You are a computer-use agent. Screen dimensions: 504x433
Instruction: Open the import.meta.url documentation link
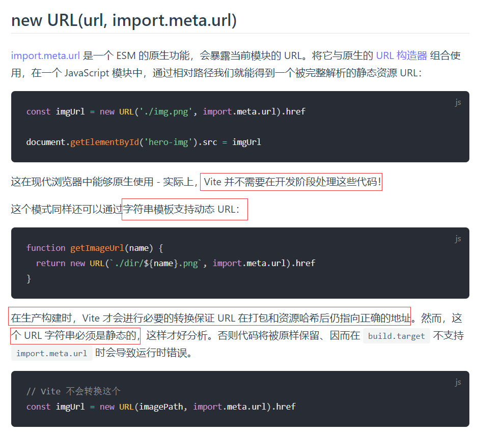45,55
